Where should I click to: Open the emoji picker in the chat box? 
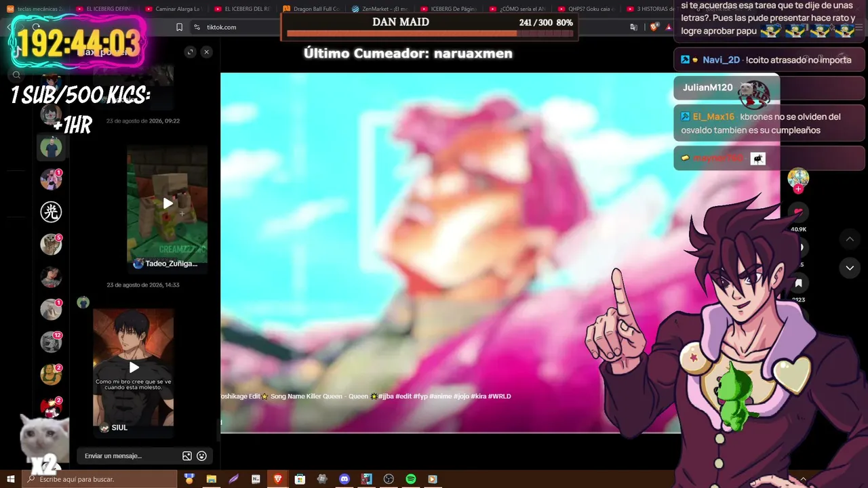pyautogui.click(x=201, y=456)
